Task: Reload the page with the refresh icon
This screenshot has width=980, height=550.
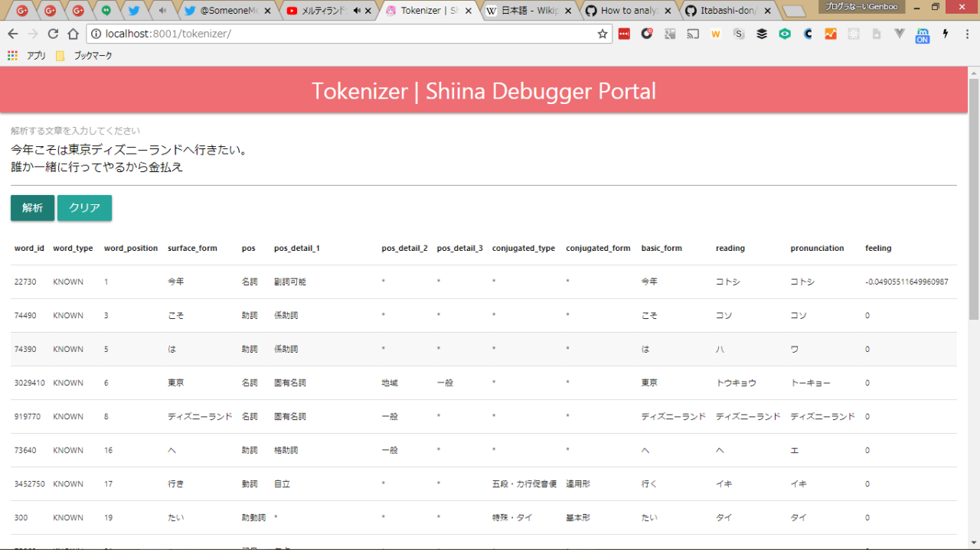Action: click(x=53, y=34)
